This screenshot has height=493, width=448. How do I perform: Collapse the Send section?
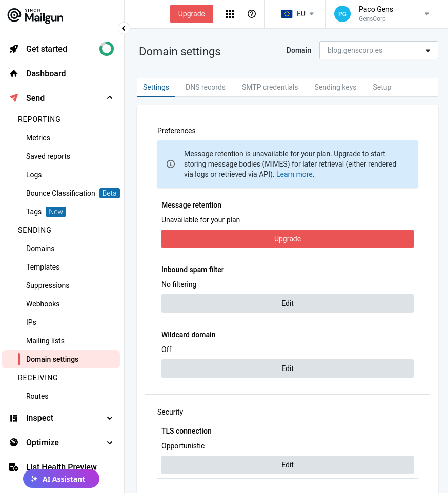[110, 98]
